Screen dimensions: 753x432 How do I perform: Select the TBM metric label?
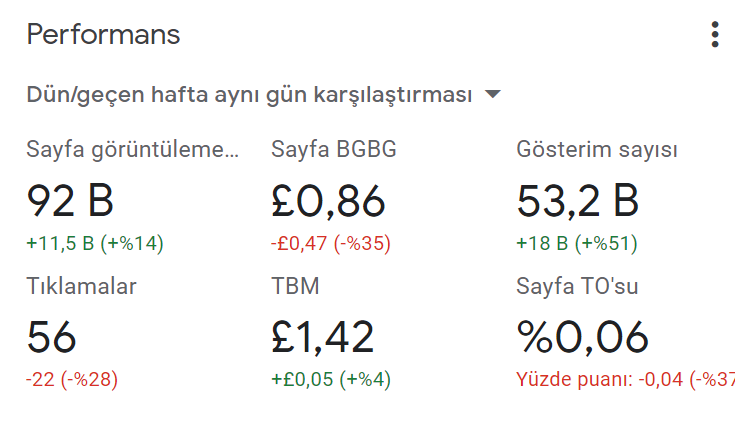tap(295, 286)
